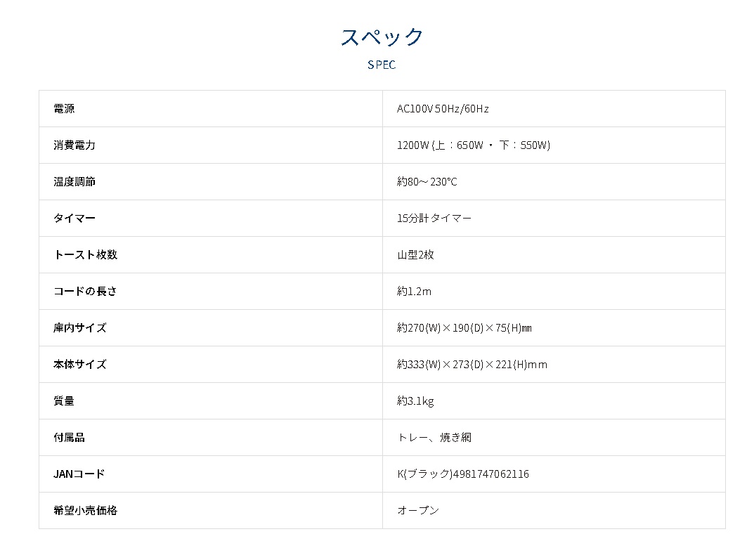This screenshot has height=560, width=754.
Task: Select the 温度調節 row label
Action: (x=74, y=182)
